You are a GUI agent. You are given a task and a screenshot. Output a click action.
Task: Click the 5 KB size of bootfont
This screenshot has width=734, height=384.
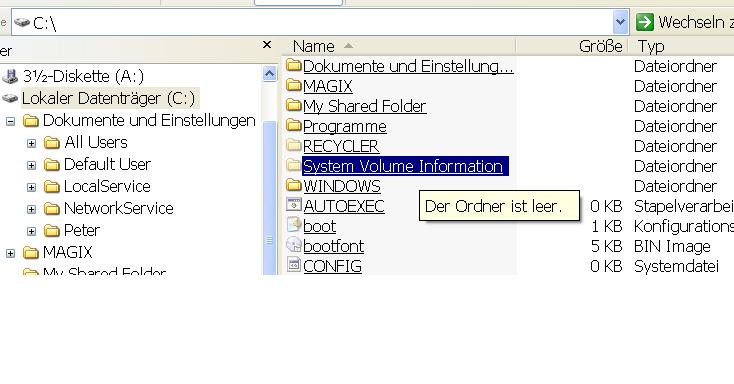(606, 246)
